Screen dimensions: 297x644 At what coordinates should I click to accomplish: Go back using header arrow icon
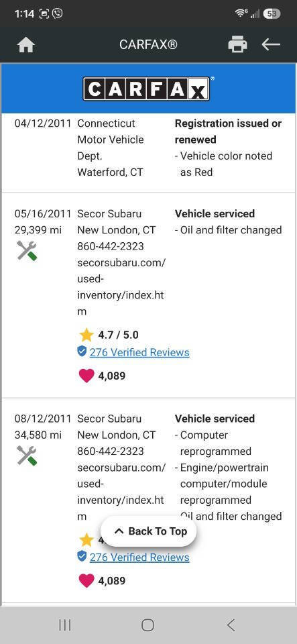tap(271, 44)
